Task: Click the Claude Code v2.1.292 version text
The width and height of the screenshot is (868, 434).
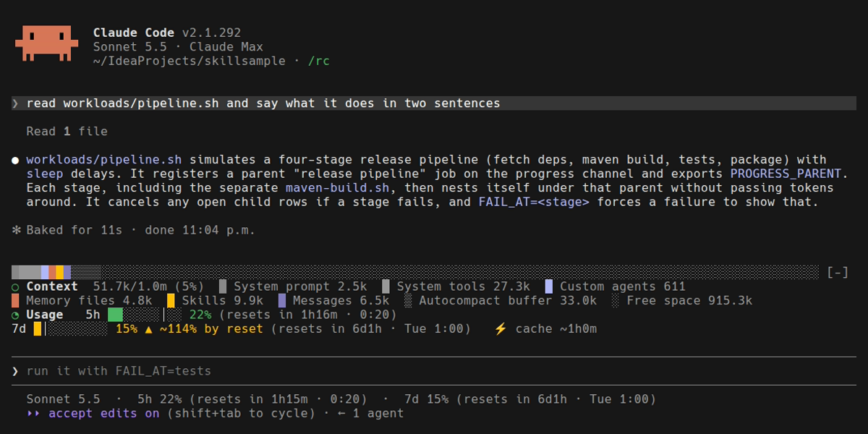Action: coord(167,33)
